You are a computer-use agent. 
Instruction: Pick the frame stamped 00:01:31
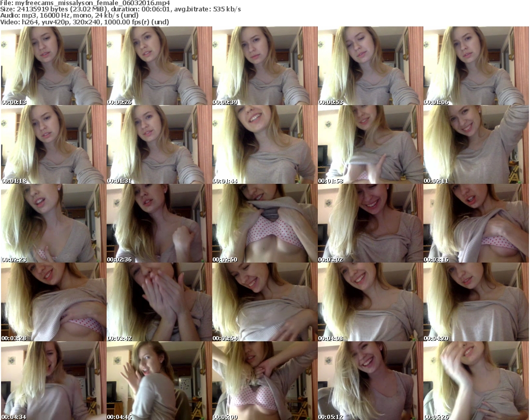pos(159,144)
